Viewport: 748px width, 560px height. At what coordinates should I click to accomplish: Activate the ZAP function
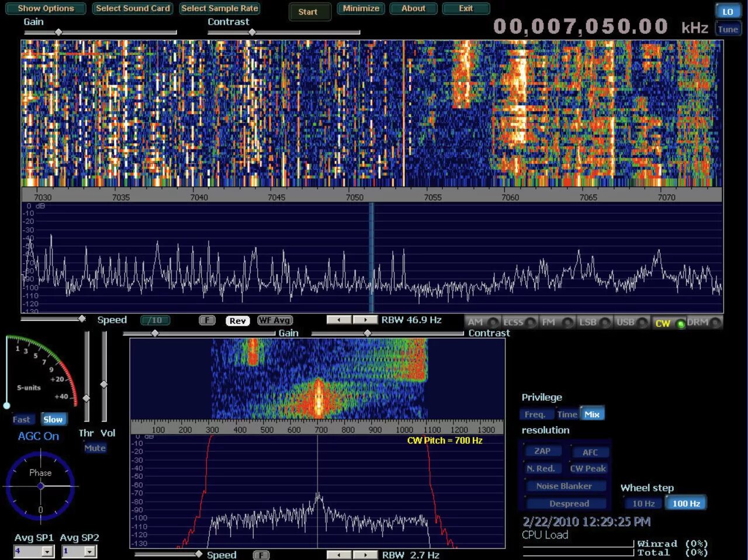(x=543, y=451)
